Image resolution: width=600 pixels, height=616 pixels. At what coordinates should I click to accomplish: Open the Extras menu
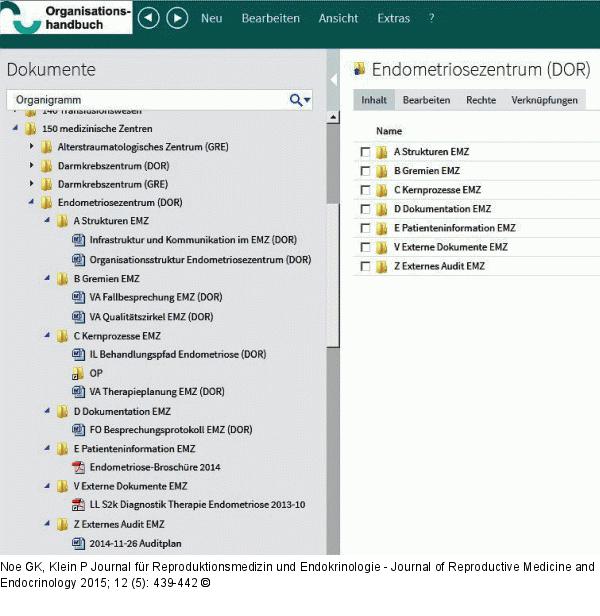pyautogui.click(x=393, y=18)
